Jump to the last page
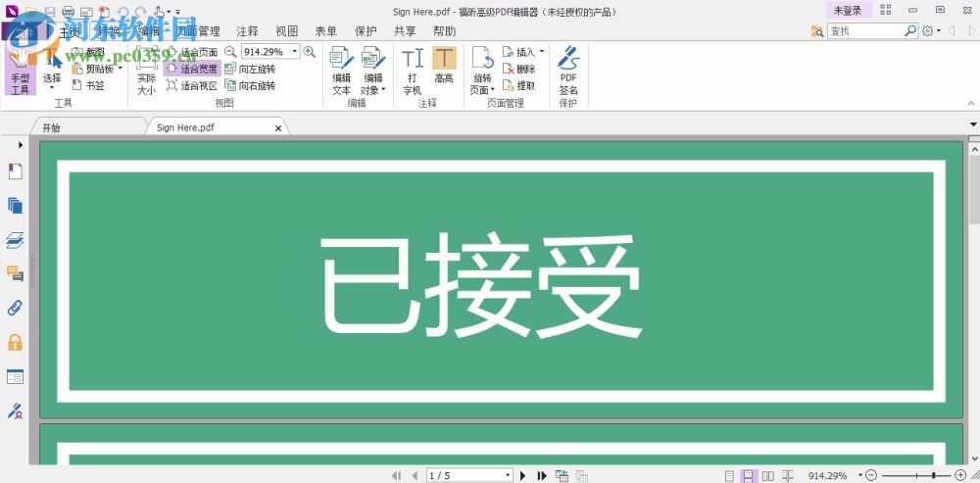980x483 pixels. (x=542, y=475)
